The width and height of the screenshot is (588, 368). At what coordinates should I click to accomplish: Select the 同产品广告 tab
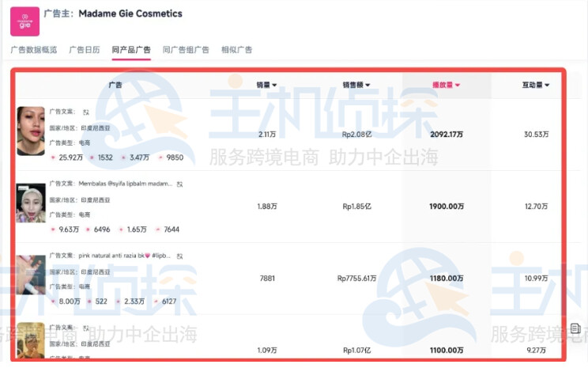(x=131, y=50)
